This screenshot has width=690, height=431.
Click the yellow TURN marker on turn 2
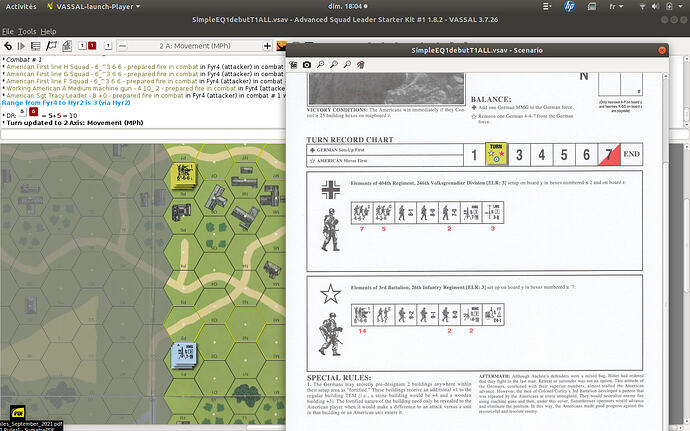point(496,154)
